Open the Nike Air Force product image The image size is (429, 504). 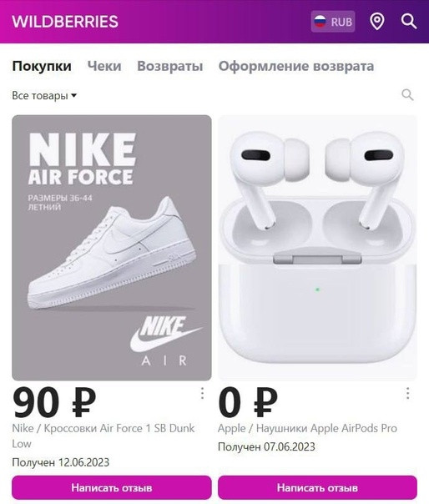click(x=112, y=248)
